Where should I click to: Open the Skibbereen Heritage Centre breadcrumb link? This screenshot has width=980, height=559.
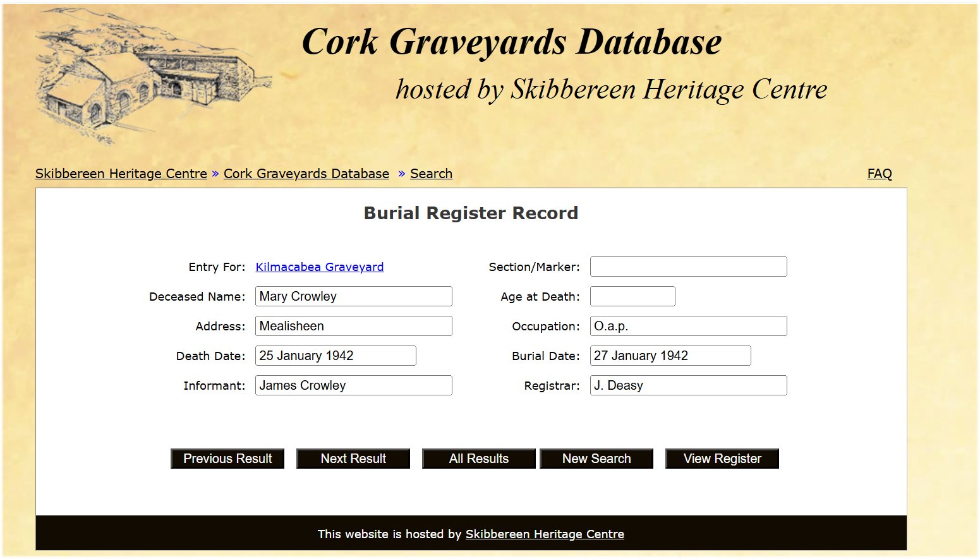[121, 174]
